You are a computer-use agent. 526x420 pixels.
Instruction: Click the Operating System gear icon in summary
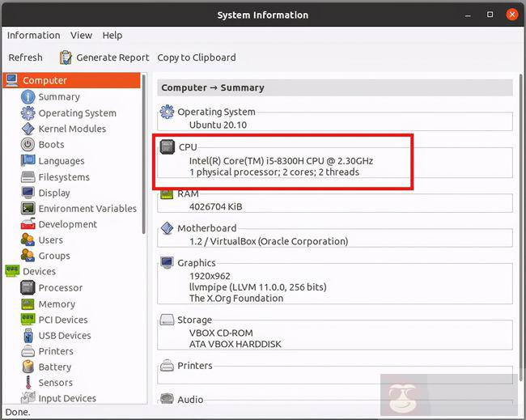pos(167,112)
